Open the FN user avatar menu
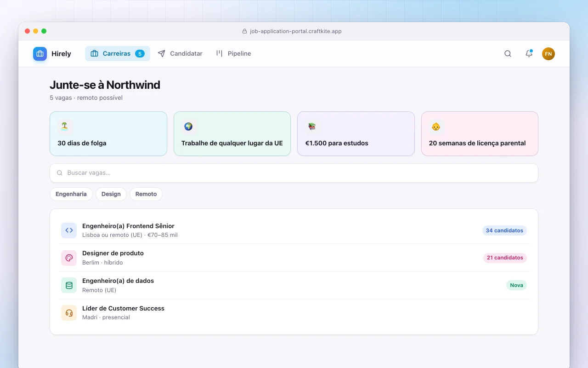Viewport: 588px width, 368px height. coord(548,54)
